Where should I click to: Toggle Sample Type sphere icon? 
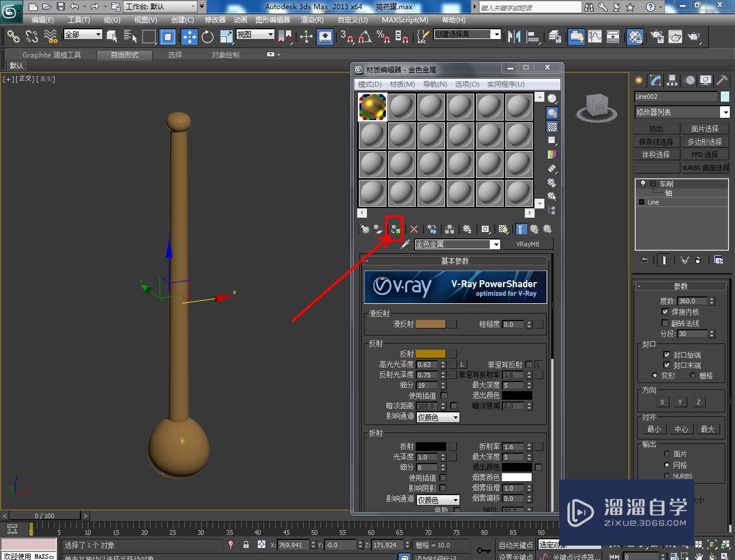552,98
